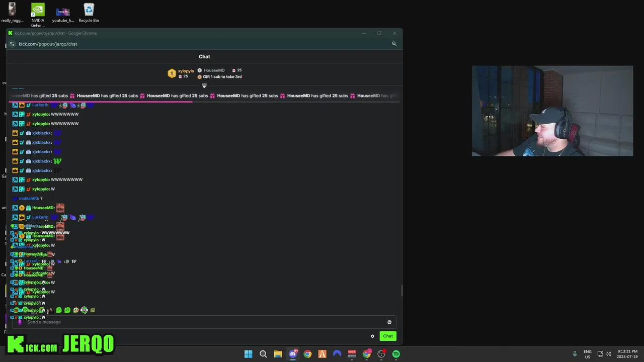Open Google Chrome from taskbar

307,354
